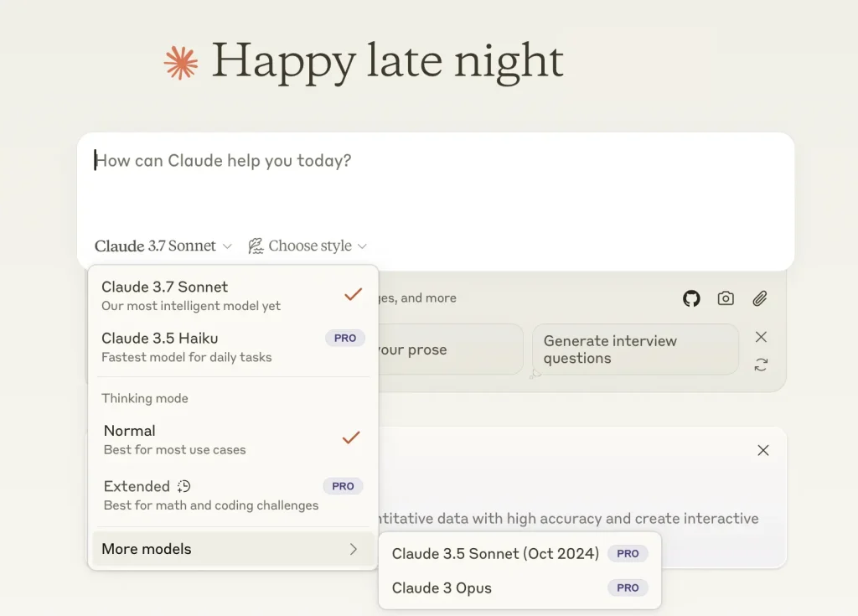Viewport: 858px width, 616px height.
Task: Click the Choose style quill icon
Action: coord(256,246)
